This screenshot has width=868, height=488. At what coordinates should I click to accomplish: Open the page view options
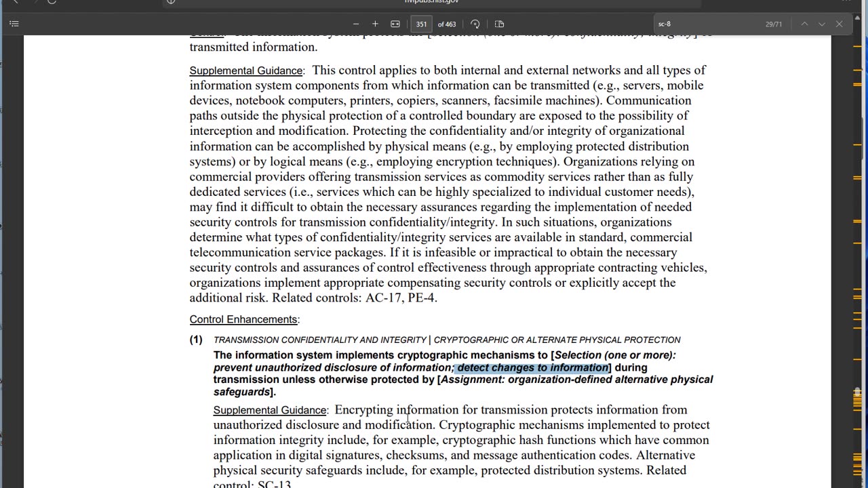[499, 24]
